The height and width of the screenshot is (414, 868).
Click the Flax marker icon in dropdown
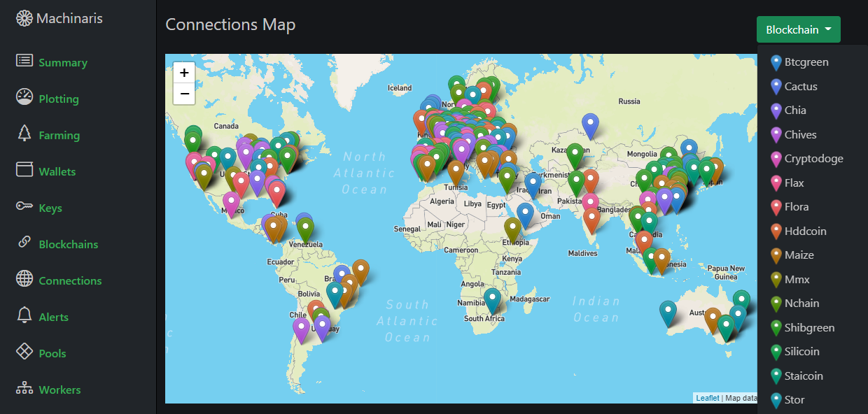776,183
